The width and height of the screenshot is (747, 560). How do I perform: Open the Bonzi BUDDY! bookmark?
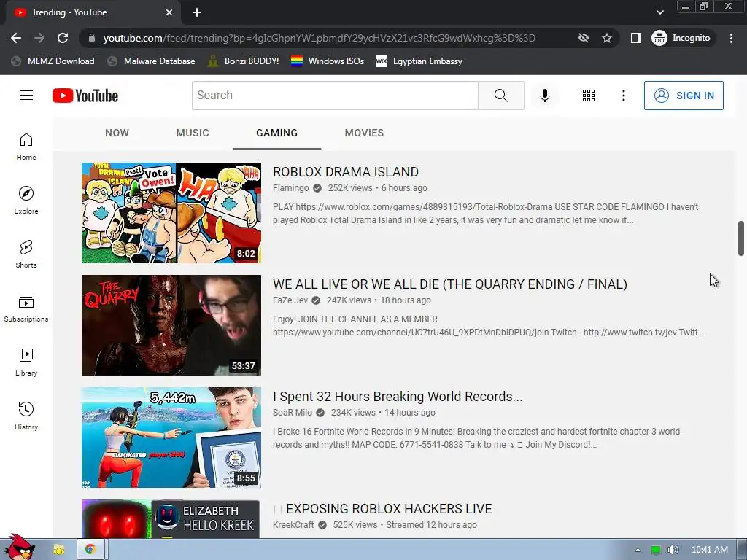243,61
